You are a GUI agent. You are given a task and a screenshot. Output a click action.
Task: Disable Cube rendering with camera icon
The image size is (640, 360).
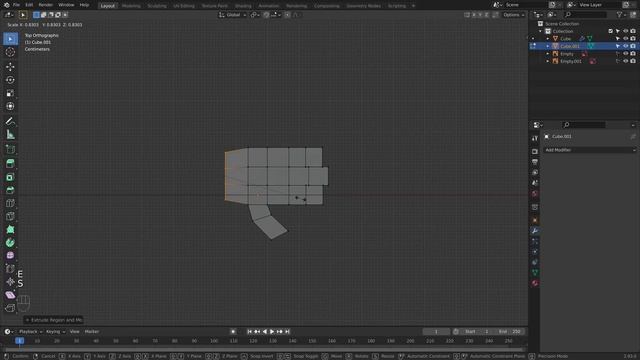tap(633, 38)
